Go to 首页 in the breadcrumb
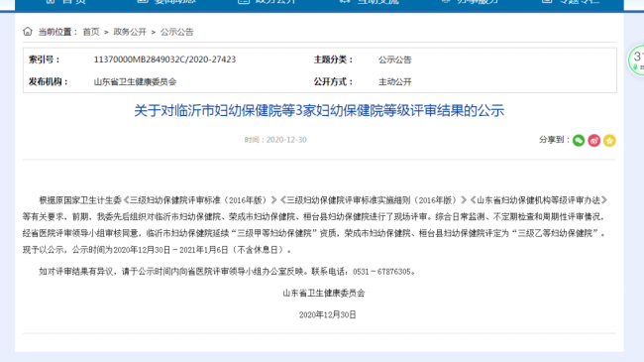 click(x=91, y=32)
